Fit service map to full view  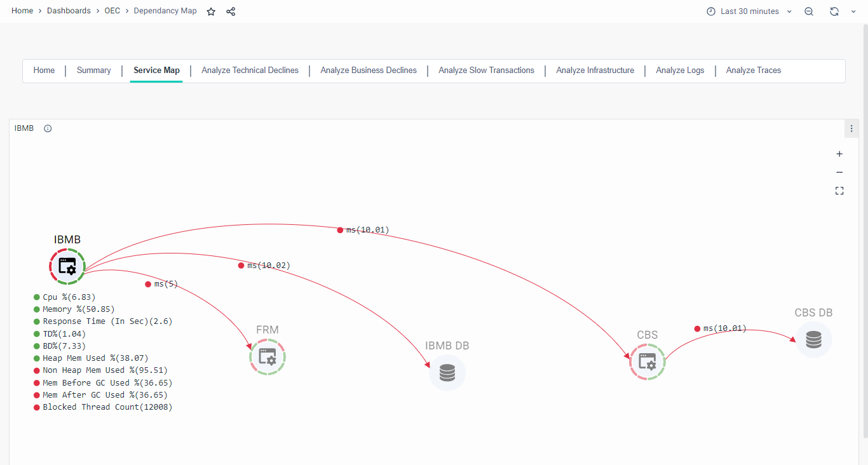(x=839, y=191)
